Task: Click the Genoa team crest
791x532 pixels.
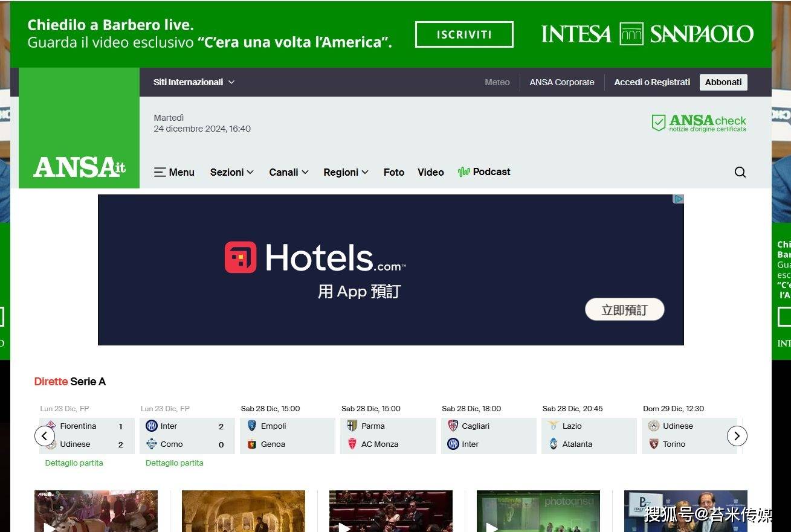Action: click(x=252, y=444)
